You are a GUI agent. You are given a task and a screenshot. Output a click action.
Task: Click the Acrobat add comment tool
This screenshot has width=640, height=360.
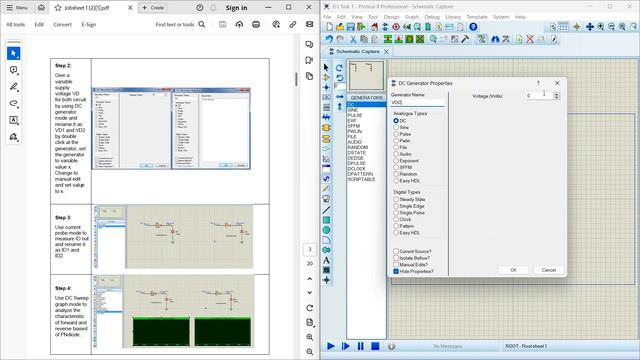(x=13, y=70)
